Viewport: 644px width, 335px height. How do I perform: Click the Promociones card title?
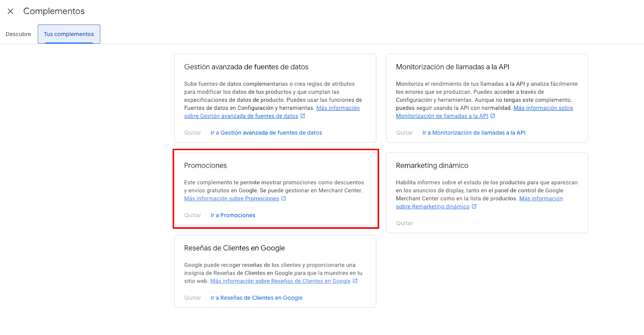[205, 165]
